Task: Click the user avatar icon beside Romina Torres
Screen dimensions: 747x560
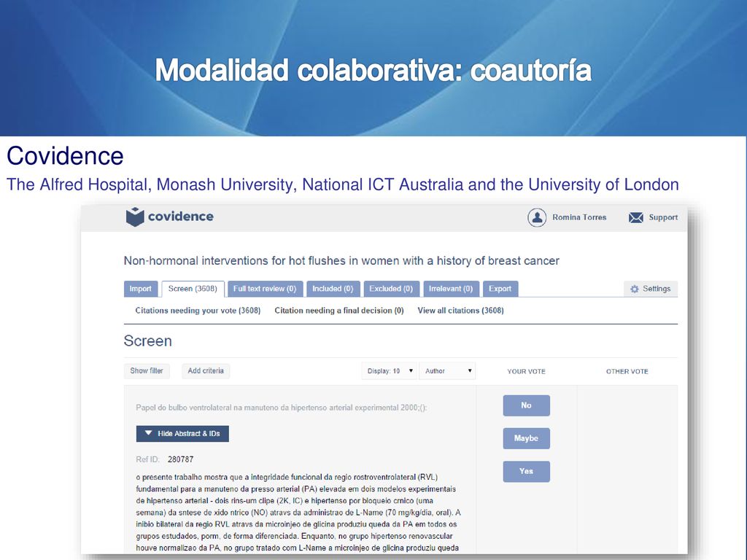Action: (x=536, y=217)
